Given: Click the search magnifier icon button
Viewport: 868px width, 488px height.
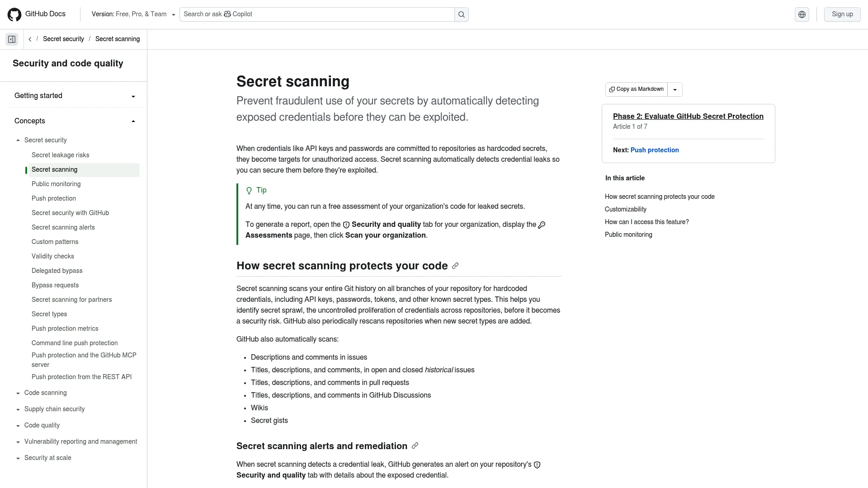Looking at the screenshot, I should point(461,14).
